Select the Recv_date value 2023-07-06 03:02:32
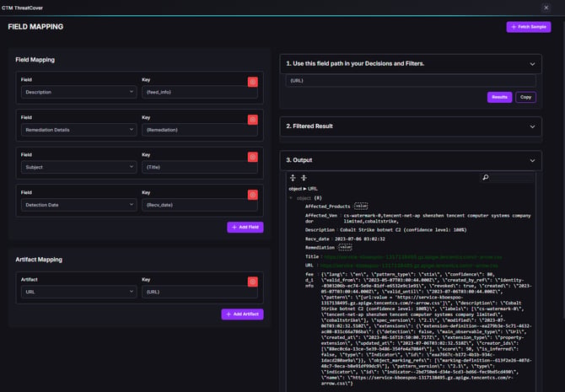 [x=359, y=239]
